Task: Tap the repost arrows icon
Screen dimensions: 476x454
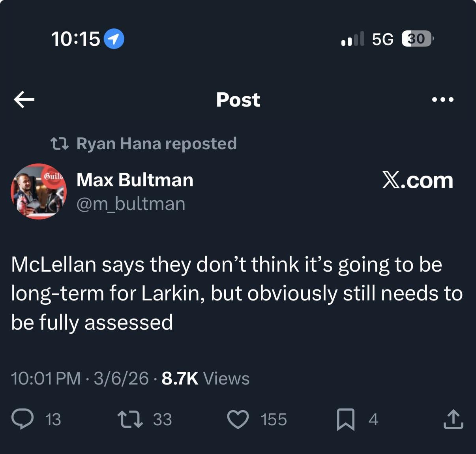Action: pos(130,419)
